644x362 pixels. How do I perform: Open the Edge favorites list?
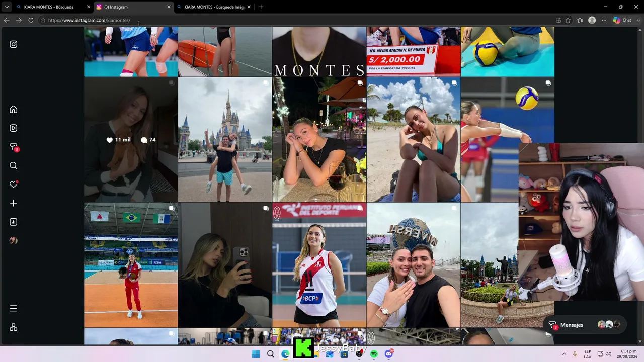[x=580, y=20]
